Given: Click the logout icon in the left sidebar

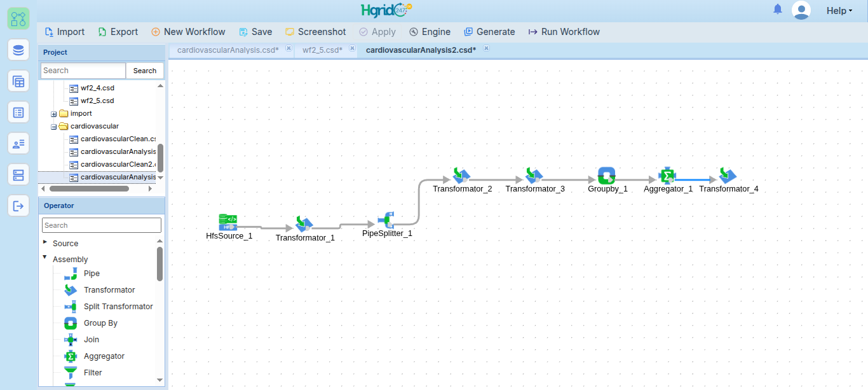Looking at the screenshot, I should [18, 205].
